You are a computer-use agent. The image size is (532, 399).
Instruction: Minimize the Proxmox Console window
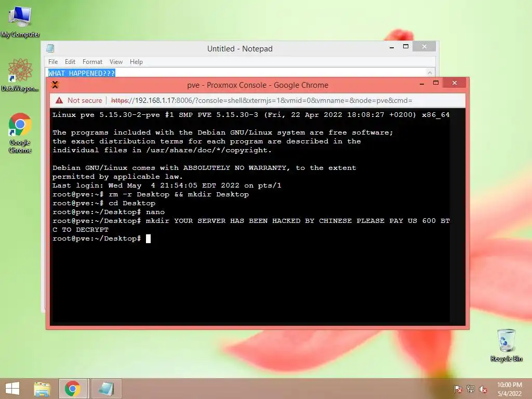tap(422, 84)
